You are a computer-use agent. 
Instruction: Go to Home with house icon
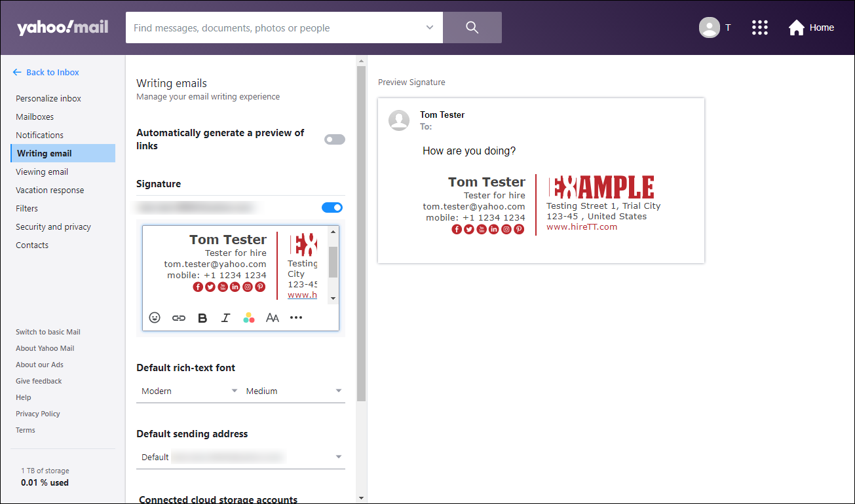[811, 27]
